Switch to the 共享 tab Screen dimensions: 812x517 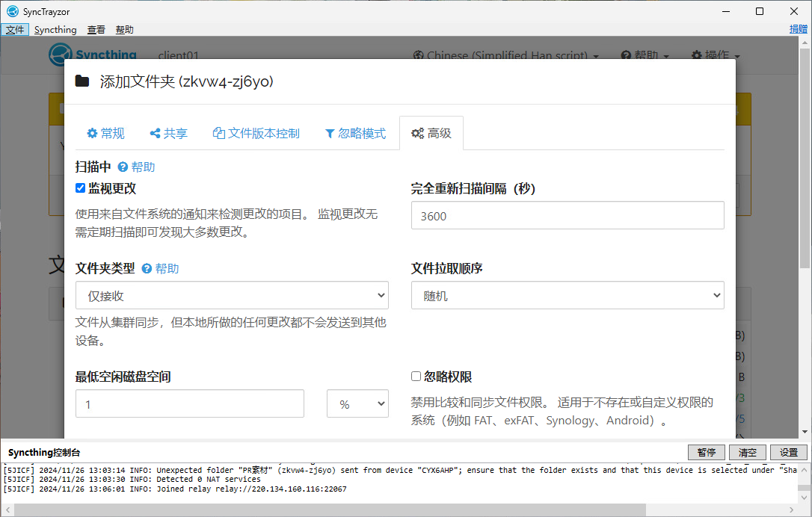168,133
